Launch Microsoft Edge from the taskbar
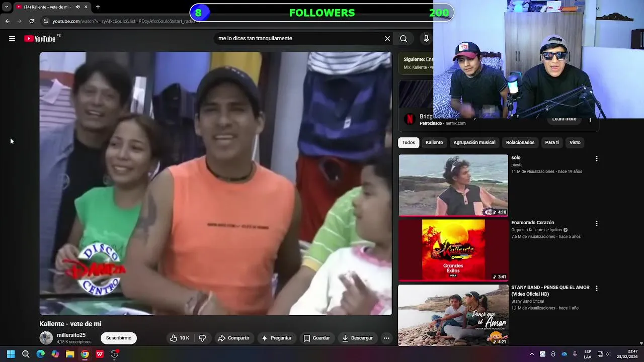This screenshot has height=362, width=644. click(41, 354)
